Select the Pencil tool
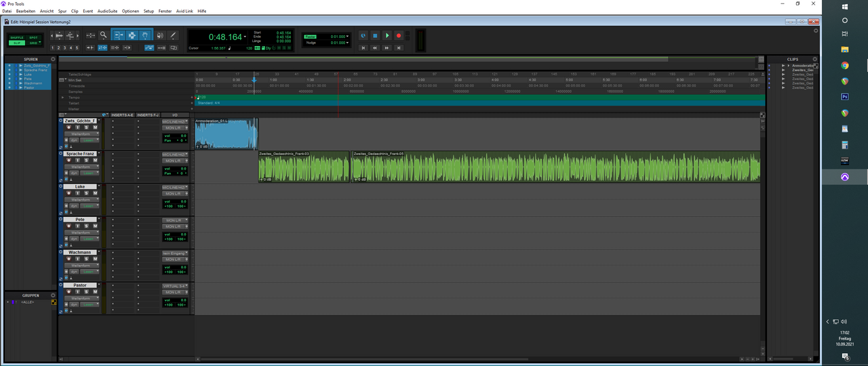The height and width of the screenshot is (366, 868). click(173, 35)
